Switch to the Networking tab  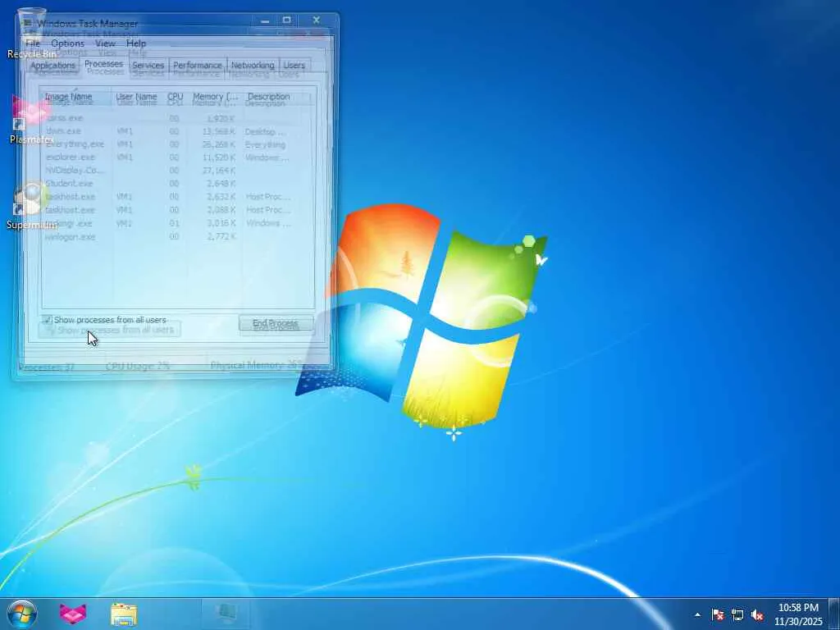click(253, 66)
